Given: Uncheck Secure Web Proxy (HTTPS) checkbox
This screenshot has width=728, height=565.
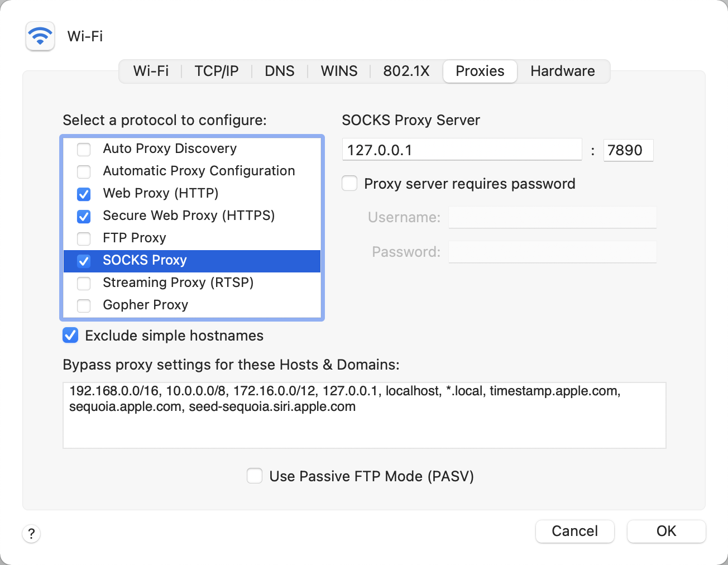Looking at the screenshot, I should 84,216.
